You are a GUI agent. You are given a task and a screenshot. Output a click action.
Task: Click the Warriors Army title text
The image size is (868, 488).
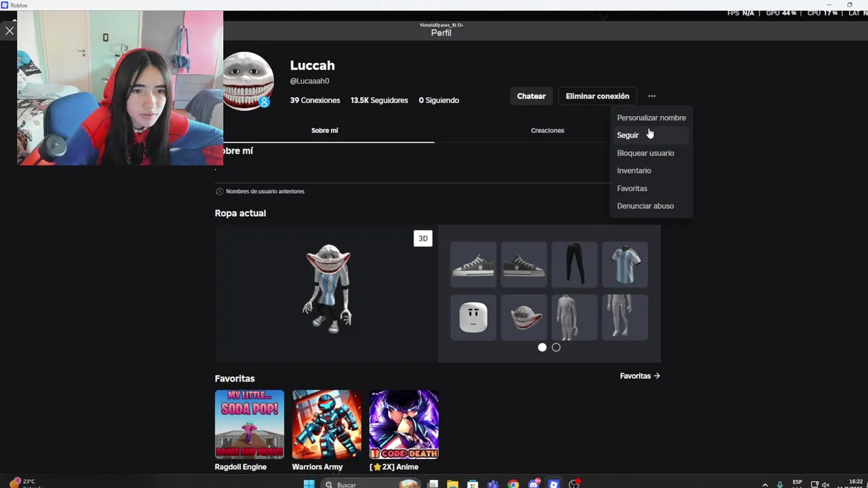tap(317, 467)
